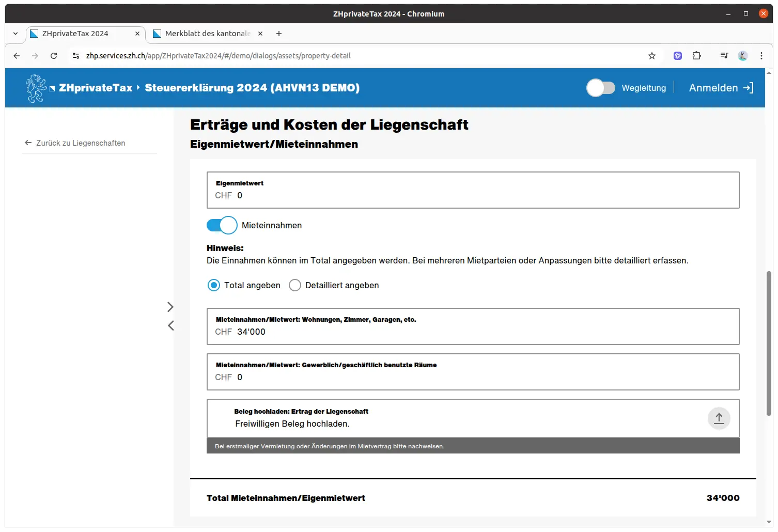778x532 pixels.
Task: Click the browser back arrow
Action: [17, 56]
